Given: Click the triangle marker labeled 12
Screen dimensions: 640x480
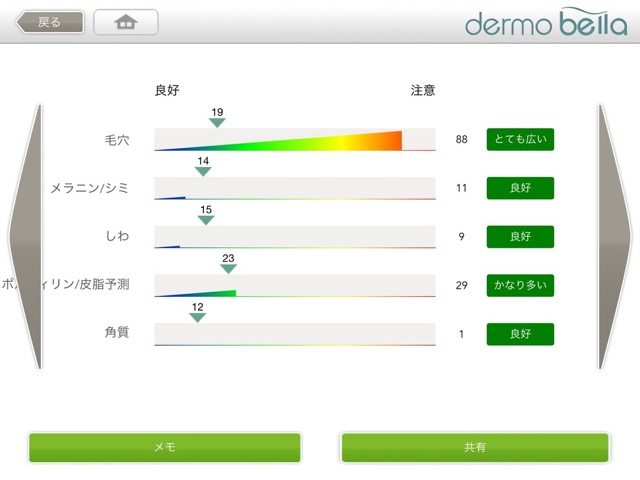Looking at the screenshot, I should point(197,317).
